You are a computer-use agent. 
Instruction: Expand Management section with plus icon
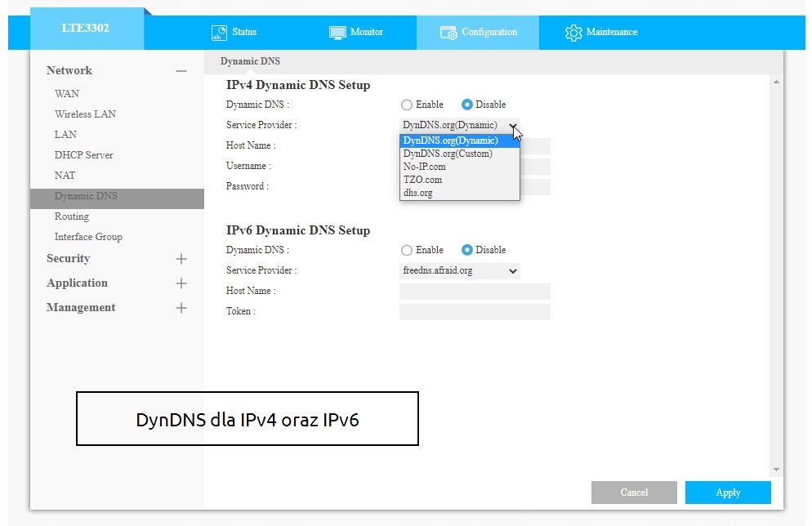coord(181,308)
